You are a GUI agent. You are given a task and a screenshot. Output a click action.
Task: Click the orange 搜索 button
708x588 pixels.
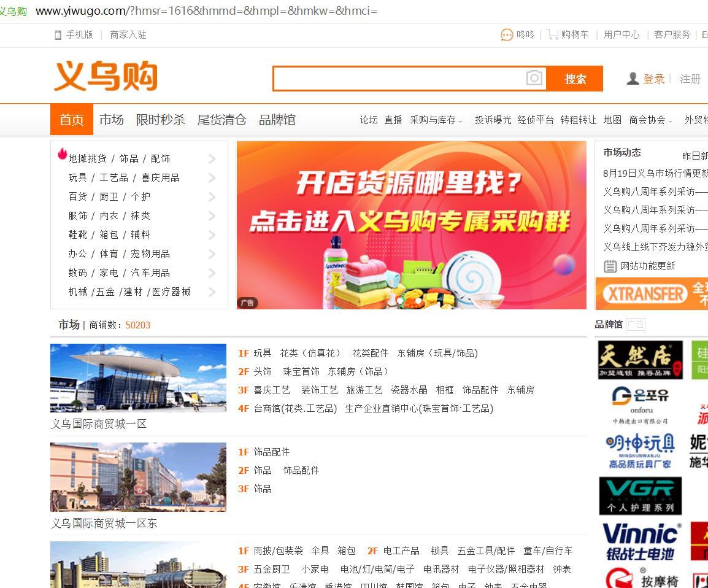point(575,79)
